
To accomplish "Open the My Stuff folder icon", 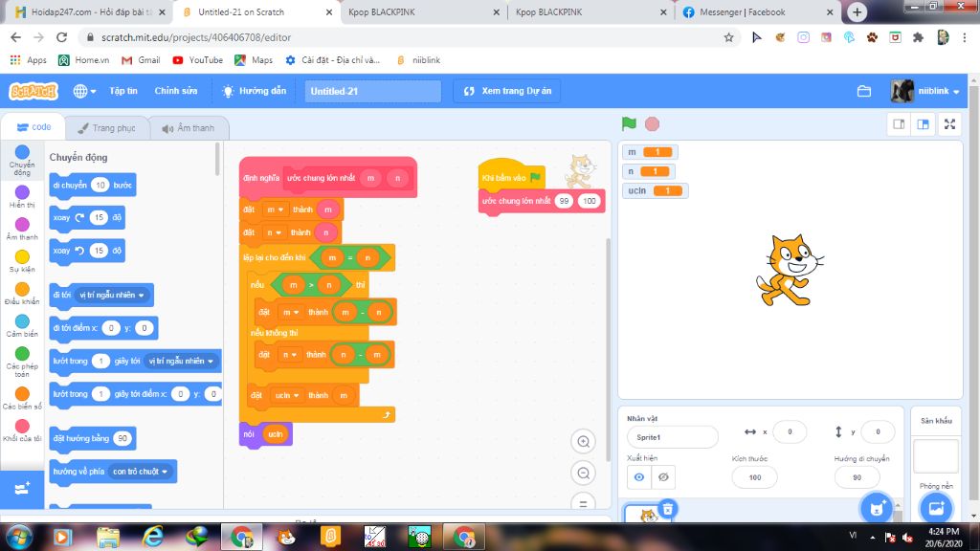I will (864, 91).
